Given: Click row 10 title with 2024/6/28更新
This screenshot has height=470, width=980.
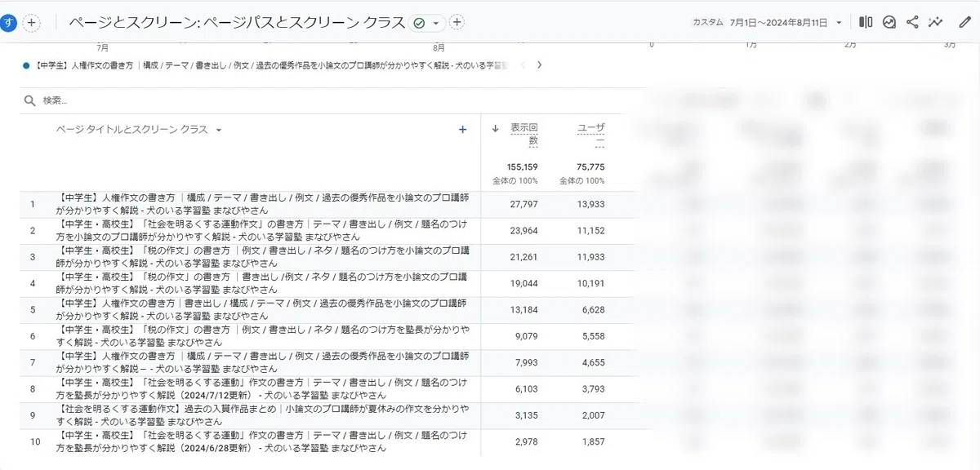Looking at the screenshot, I should pyautogui.click(x=263, y=441).
